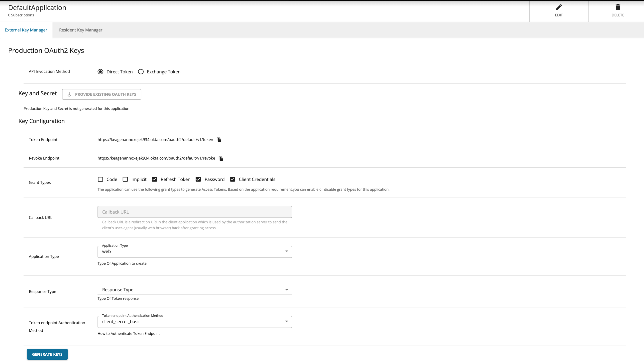The width and height of the screenshot is (644, 363).
Task: Open the Application Type dropdown
Action: [x=287, y=251]
